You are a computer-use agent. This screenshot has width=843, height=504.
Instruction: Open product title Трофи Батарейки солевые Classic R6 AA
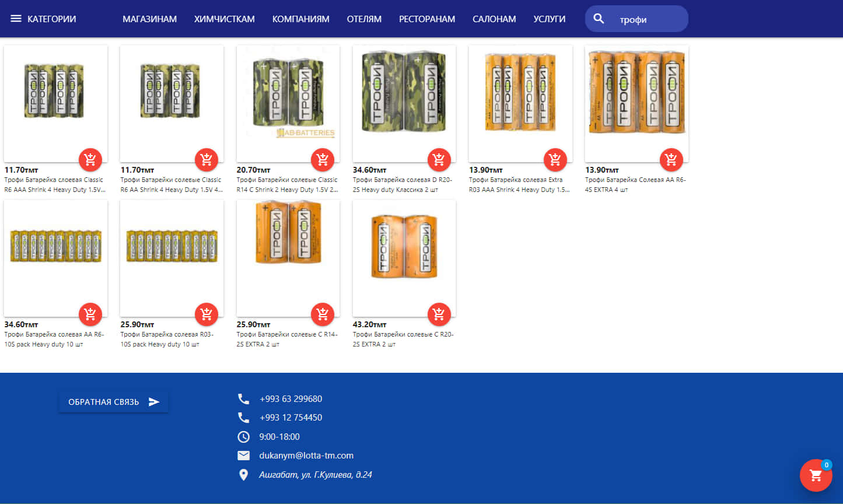(x=172, y=184)
